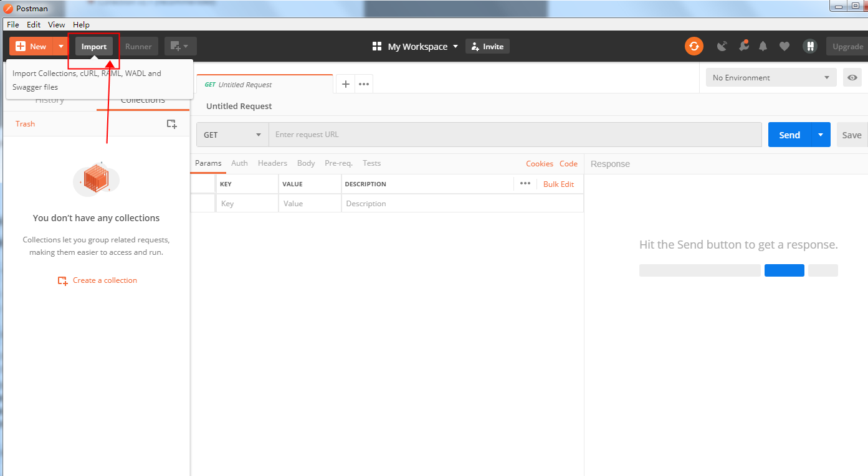Switch to the Pre-req. tab
Screen dimensions: 868x476
(x=338, y=163)
